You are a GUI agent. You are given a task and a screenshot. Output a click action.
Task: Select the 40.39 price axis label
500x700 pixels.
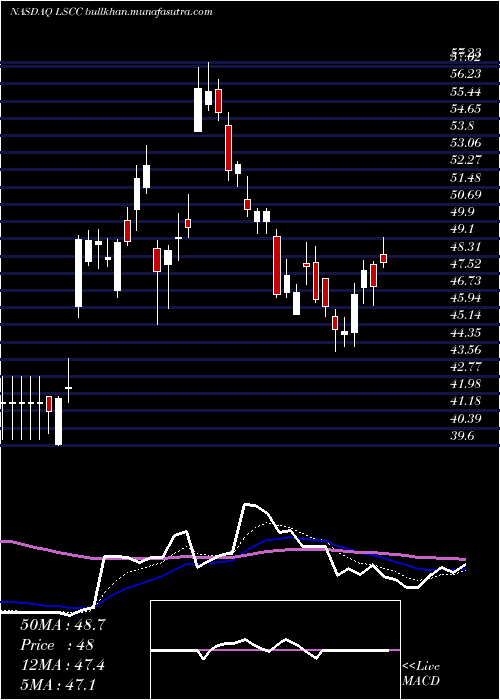point(465,419)
